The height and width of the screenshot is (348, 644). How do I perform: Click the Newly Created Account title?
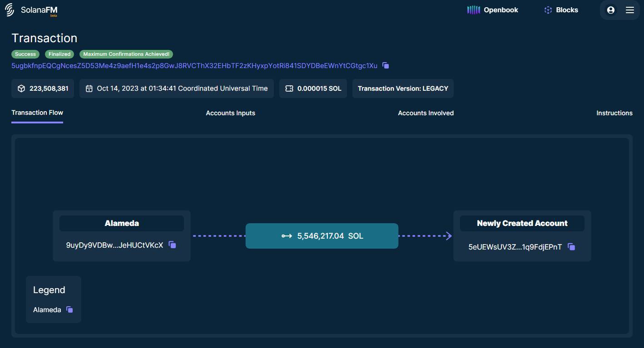[x=522, y=223]
